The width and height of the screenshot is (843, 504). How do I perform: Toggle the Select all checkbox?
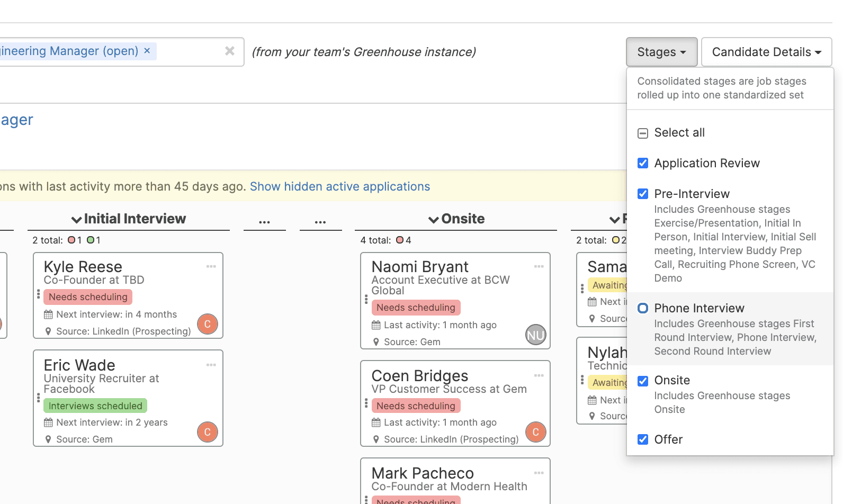tap(643, 133)
